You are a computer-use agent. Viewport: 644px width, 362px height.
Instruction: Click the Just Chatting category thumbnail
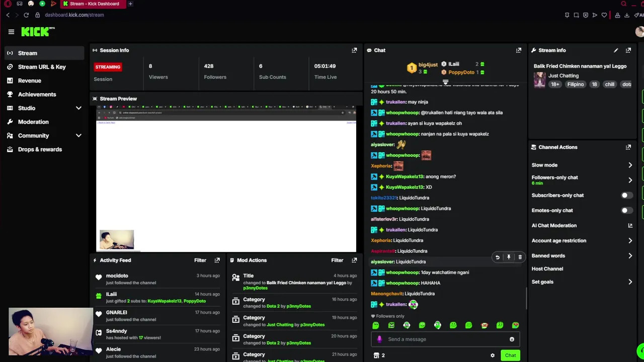click(x=539, y=79)
